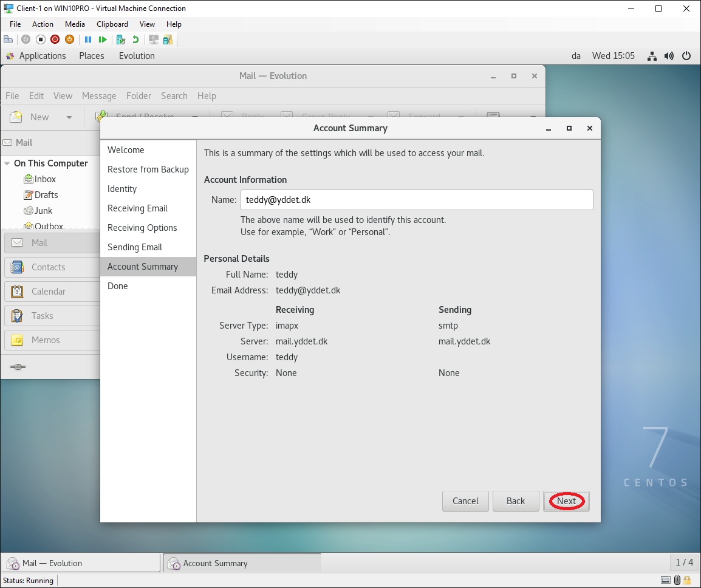This screenshot has height=588, width=701.
Task: Click the 'smtp' sending server type
Action: pyautogui.click(x=448, y=326)
